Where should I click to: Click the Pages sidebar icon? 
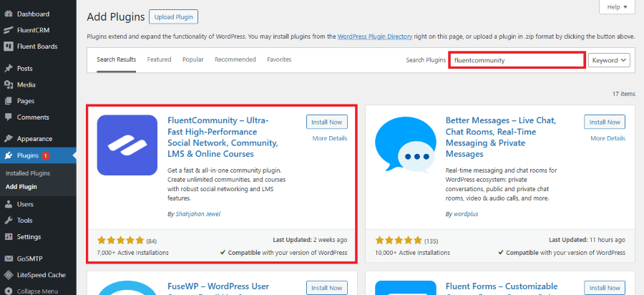click(8, 101)
